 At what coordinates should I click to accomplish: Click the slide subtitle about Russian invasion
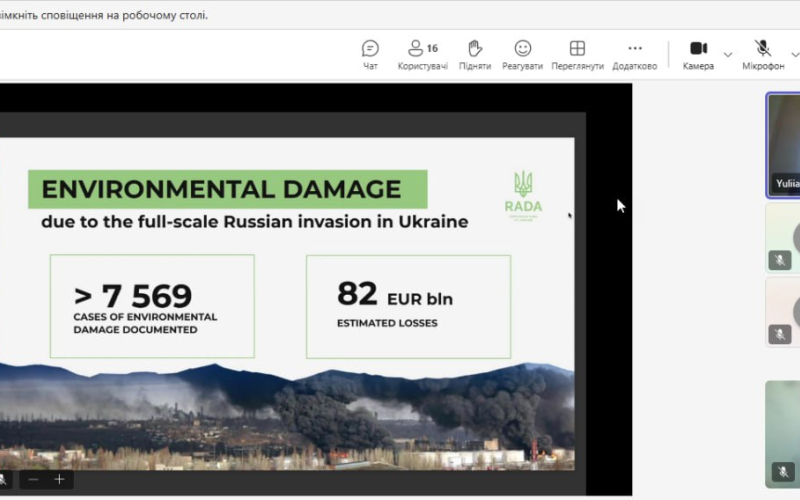point(255,222)
